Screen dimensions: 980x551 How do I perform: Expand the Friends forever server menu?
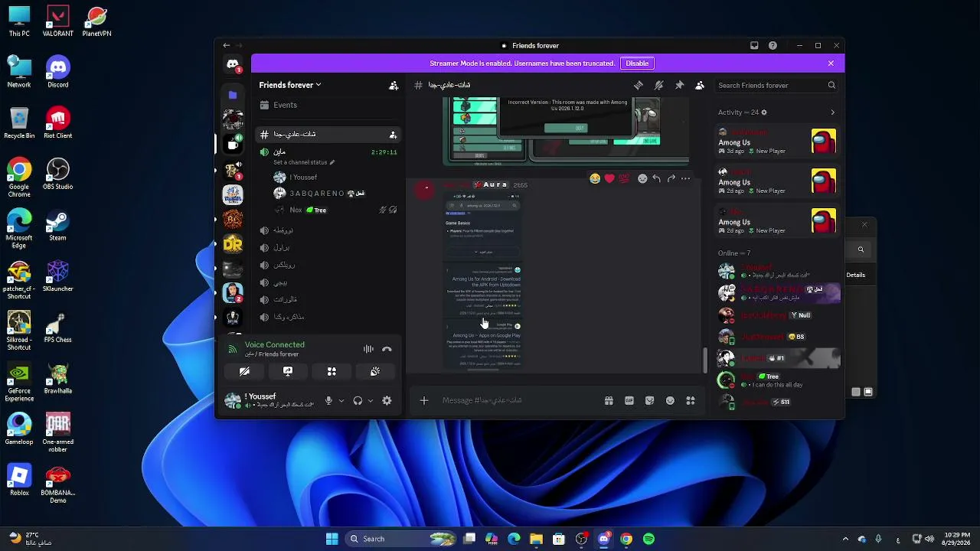coord(290,85)
